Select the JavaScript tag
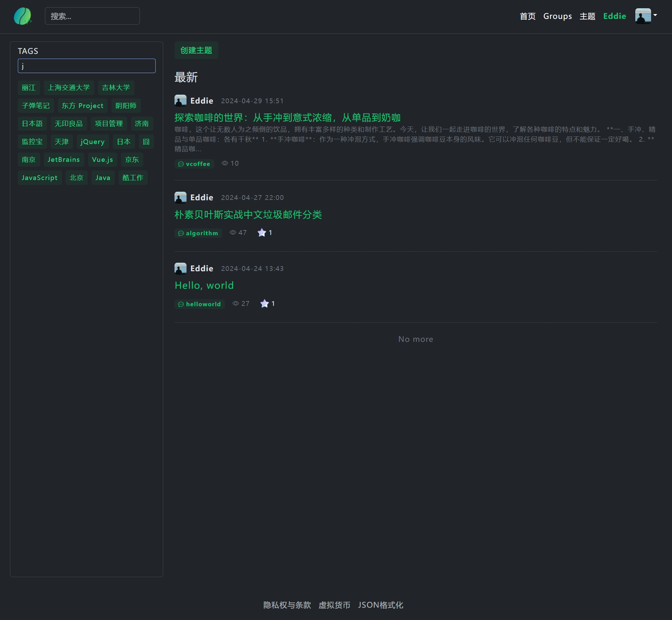This screenshot has height=620, width=672. (39, 178)
